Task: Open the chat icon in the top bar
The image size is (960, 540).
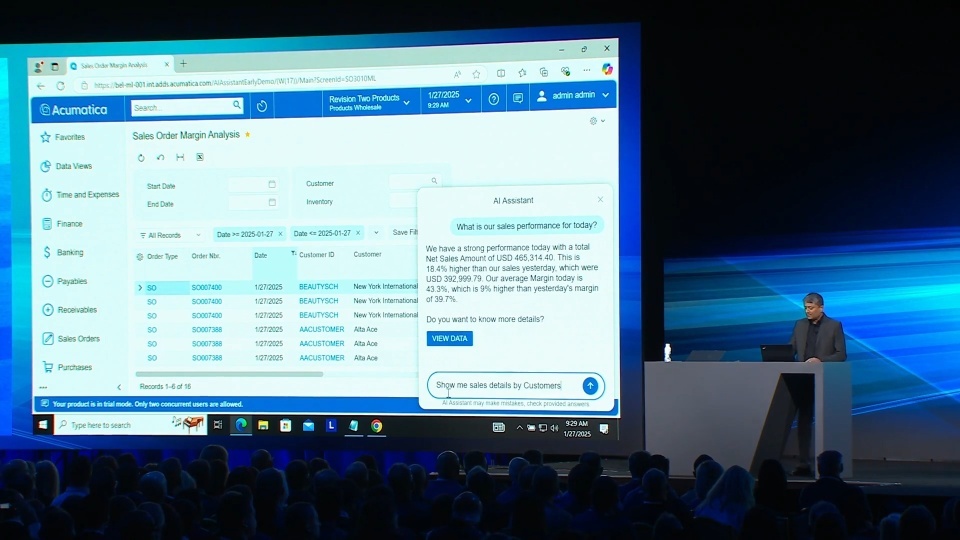Action: pos(518,98)
